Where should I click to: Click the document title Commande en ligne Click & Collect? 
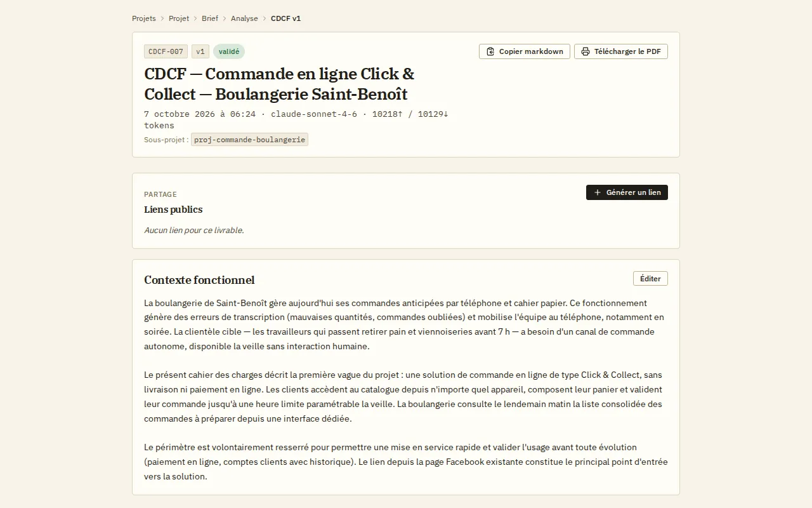point(279,84)
